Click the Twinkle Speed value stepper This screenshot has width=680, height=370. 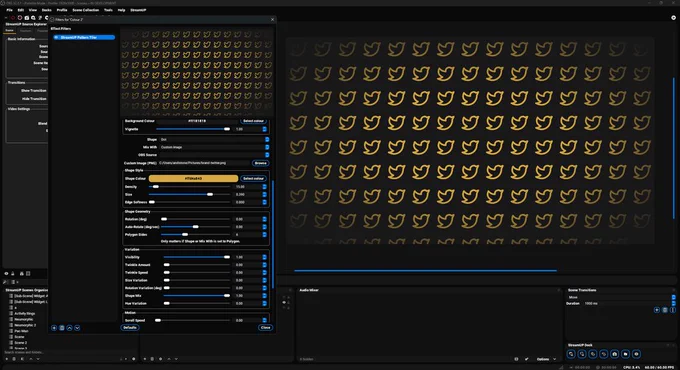click(x=265, y=272)
